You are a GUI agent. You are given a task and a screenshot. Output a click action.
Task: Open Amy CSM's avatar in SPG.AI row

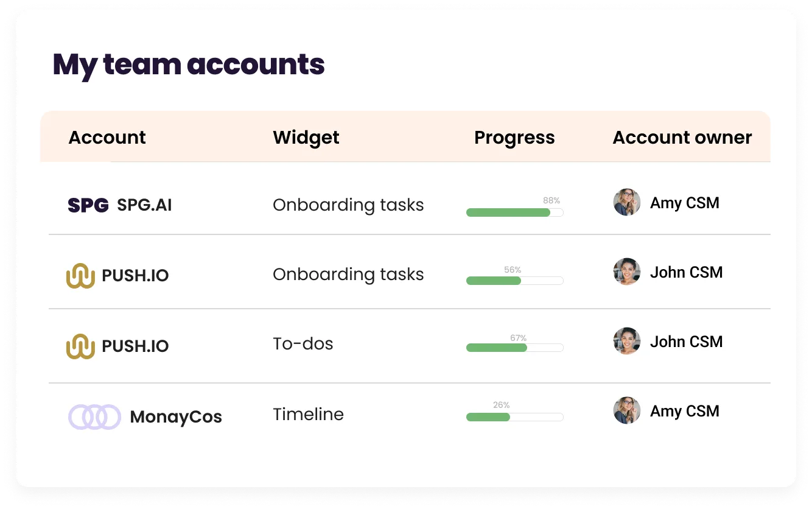626,202
